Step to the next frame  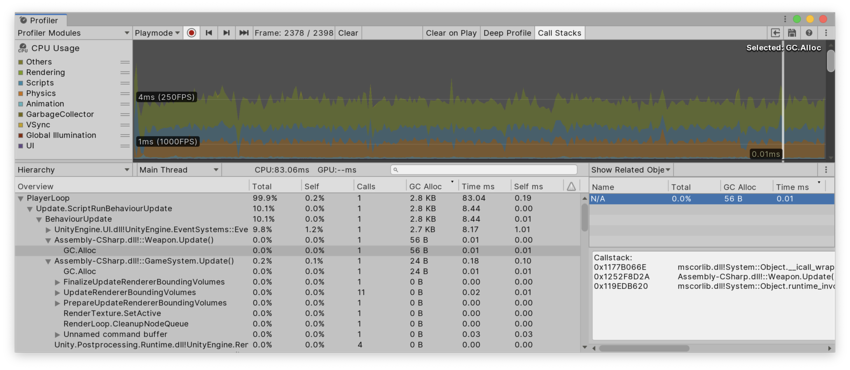[227, 33]
